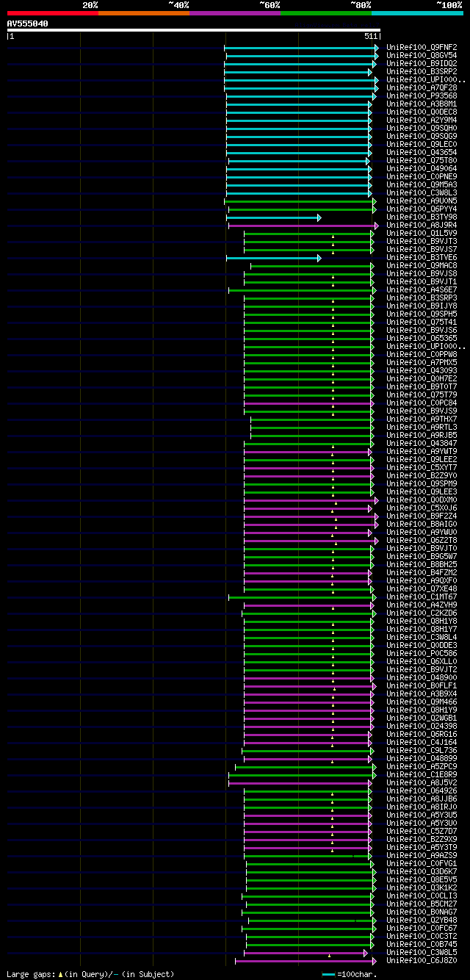This screenshot has width=470, height=980.
Task: Select label UniRef100_C2KZD6
Action: coord(422,613)
